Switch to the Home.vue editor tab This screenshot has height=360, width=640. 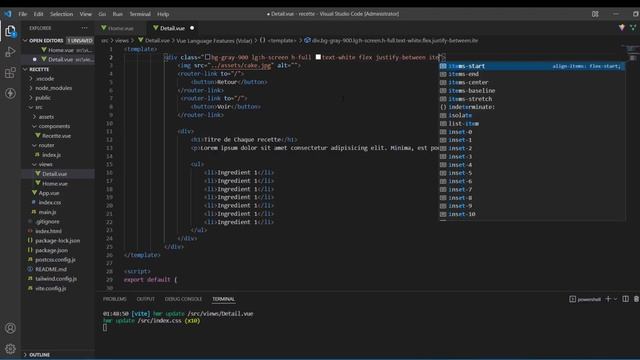tap(121, 28)
